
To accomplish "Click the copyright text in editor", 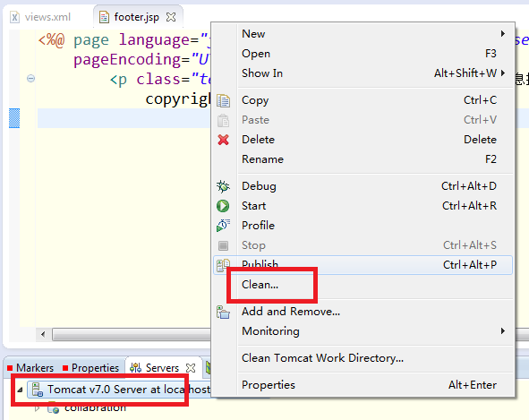I will coord(178,99).
